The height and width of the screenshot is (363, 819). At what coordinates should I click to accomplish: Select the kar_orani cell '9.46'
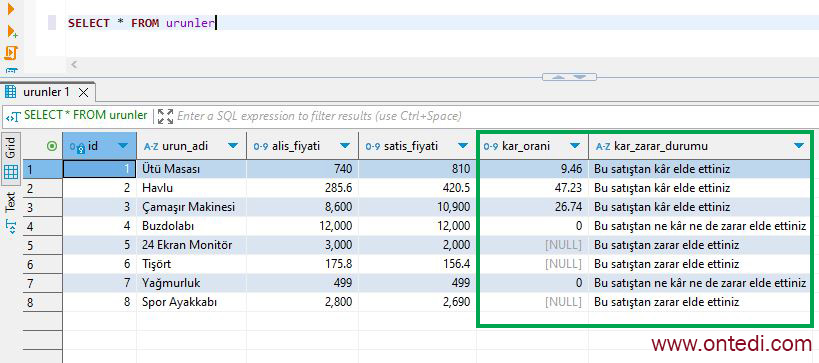pos(533,170)
